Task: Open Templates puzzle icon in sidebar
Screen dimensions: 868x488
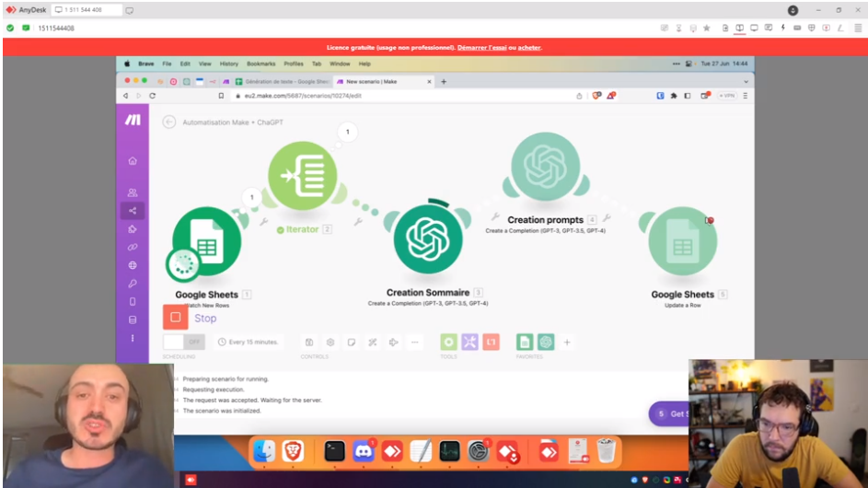Action: coord(133,229)
